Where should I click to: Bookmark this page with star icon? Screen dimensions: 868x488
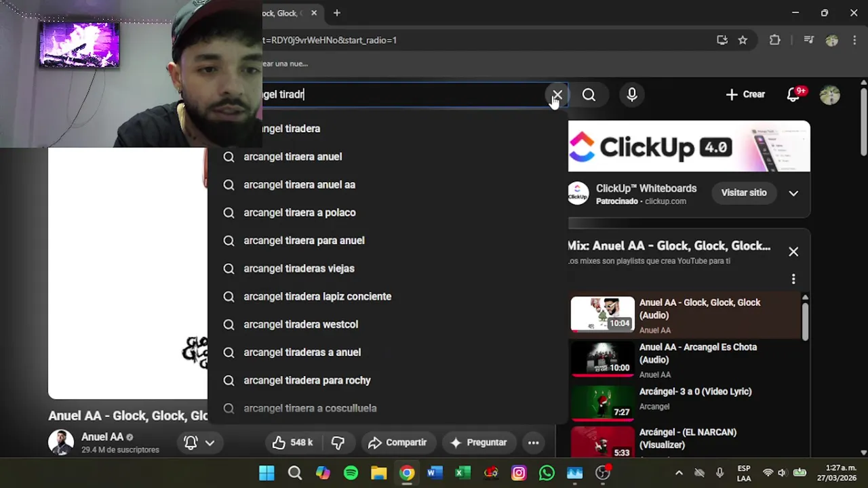coord(743,40)
